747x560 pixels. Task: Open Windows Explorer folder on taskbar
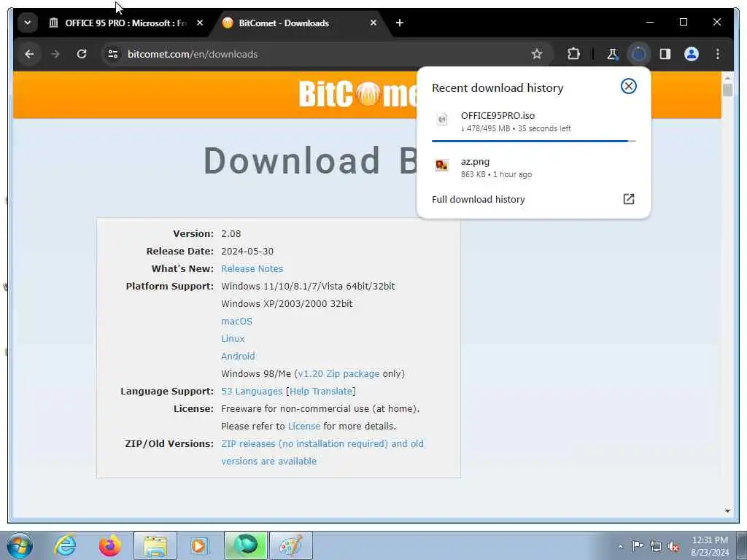pyautogui.click(x=155, y=545)
